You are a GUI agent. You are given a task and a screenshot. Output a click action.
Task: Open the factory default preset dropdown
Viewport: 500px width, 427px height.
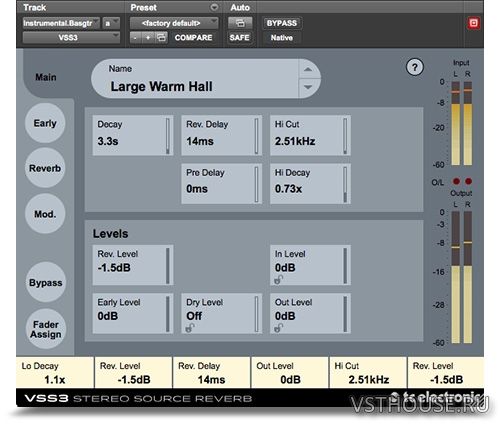tap(174, 23)
